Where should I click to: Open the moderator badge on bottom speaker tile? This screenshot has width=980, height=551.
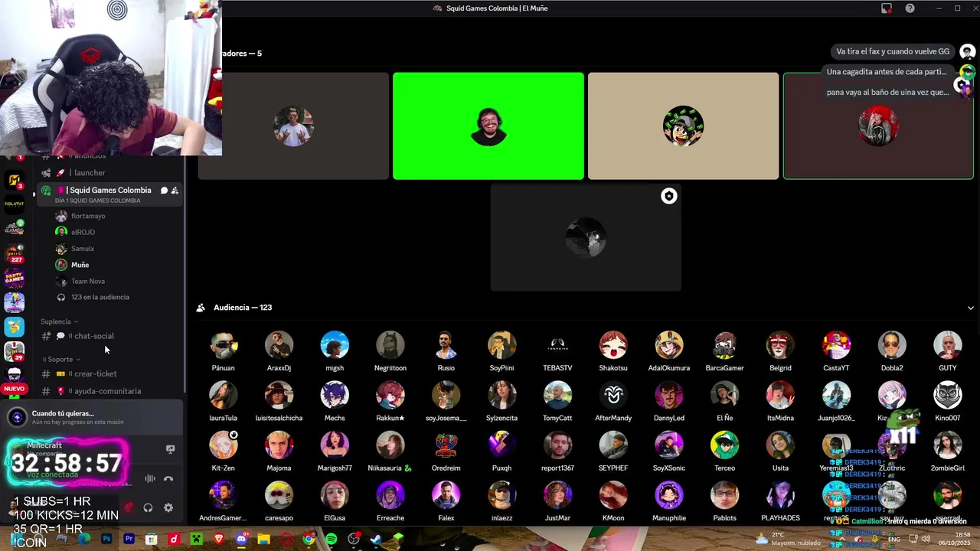(669, 196)
